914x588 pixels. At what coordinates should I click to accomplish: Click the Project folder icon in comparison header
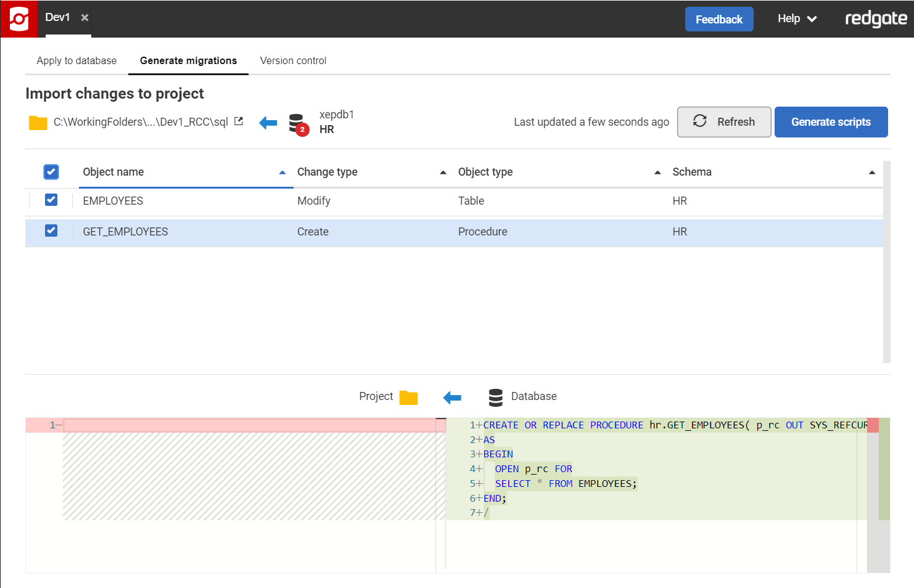coord(408,398)
